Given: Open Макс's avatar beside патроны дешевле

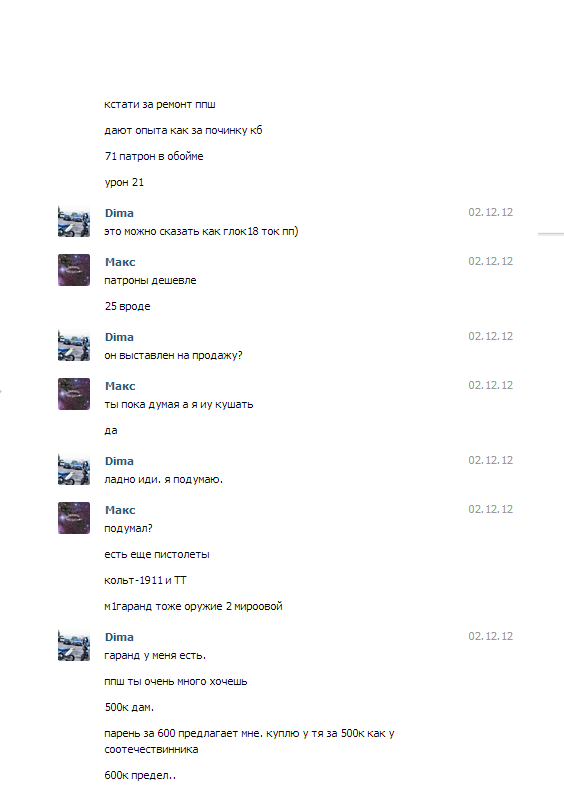Looking at the screenshot, I should click(x=74, y=270).
